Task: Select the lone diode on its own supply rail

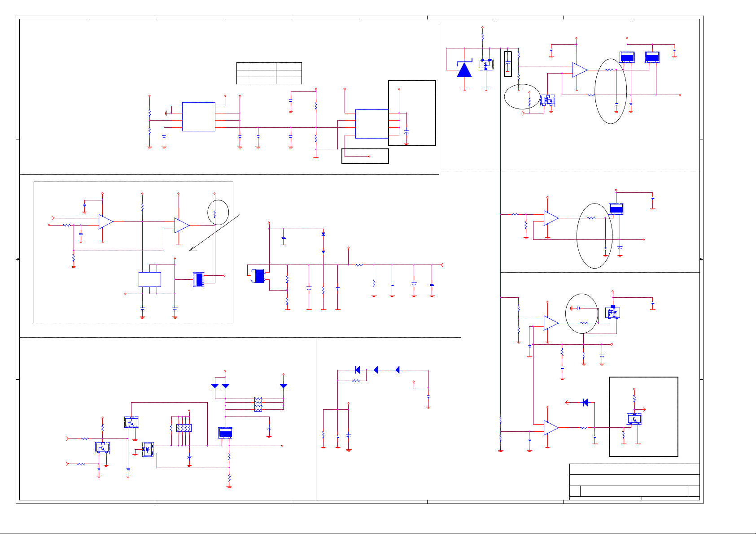Action: click(x=283, y=386)
